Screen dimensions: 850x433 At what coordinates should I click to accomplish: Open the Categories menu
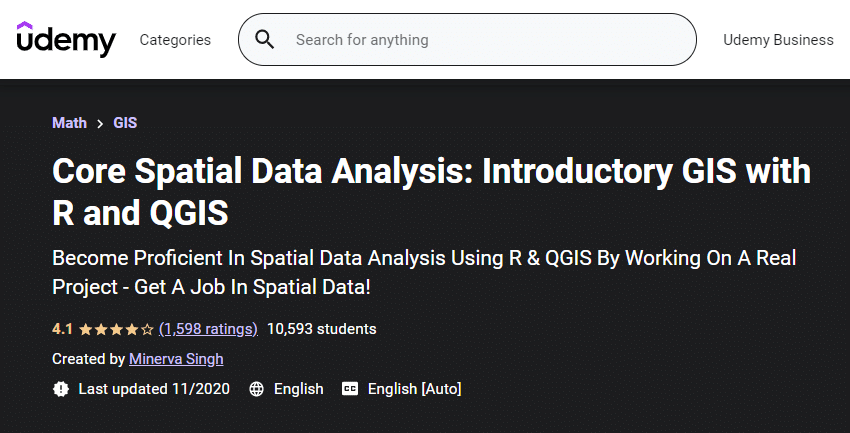175,40
